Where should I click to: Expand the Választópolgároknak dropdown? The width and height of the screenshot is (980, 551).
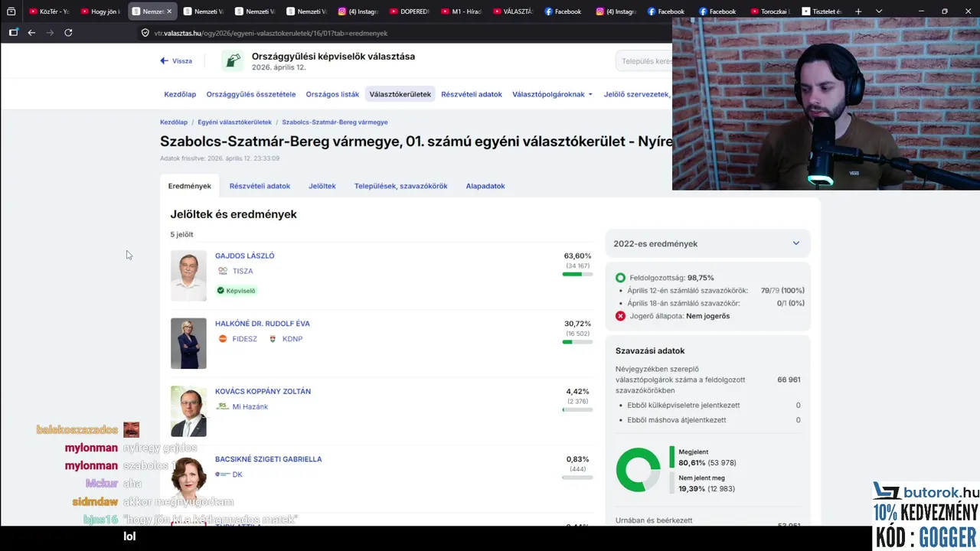tap(552, 94)
